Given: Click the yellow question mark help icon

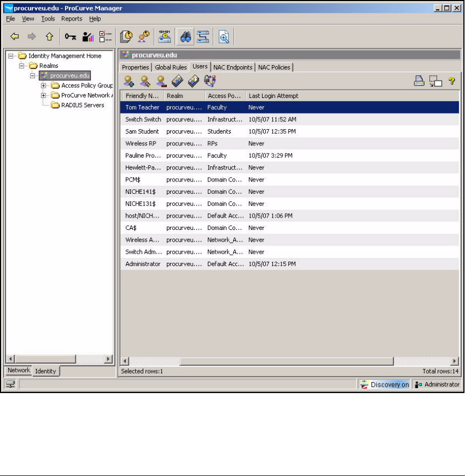Looking at the screenshot, I should pyautogui.click(x=452, y=81).
